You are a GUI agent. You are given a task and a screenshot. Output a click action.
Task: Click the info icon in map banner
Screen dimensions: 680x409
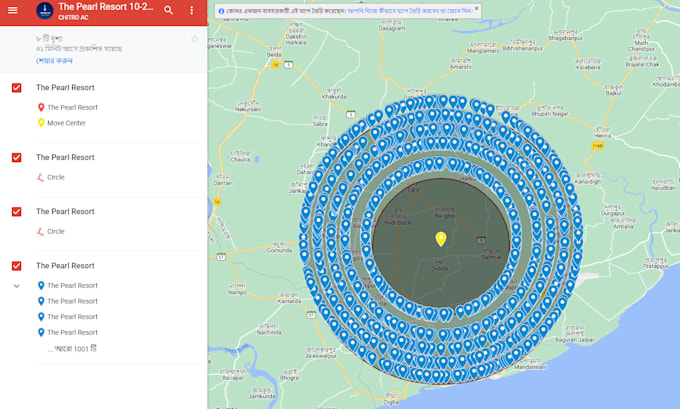(x=221, y=11)
